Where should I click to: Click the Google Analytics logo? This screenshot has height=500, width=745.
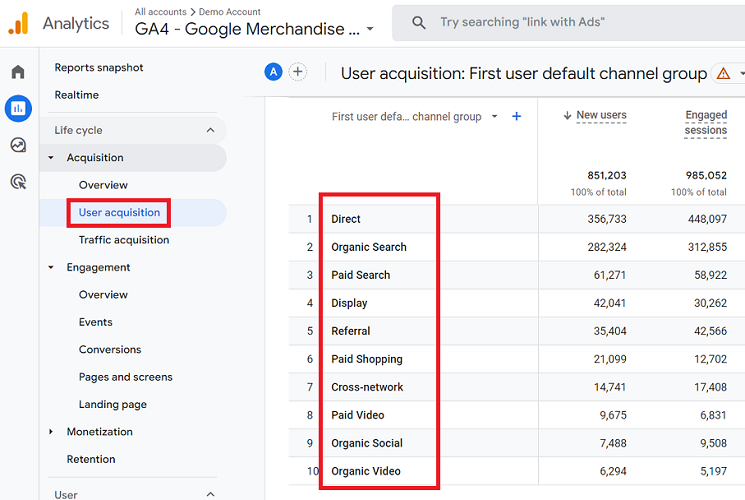click(x=18, y=23)
